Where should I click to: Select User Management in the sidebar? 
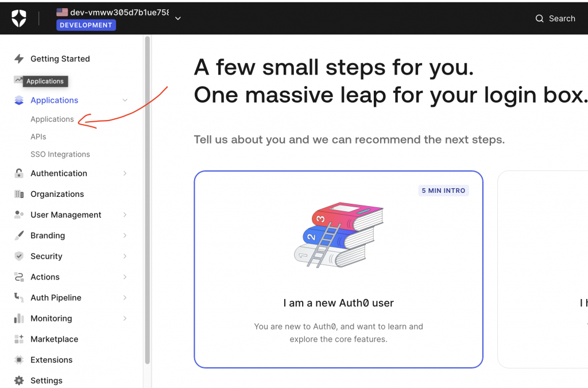[66, 215]
